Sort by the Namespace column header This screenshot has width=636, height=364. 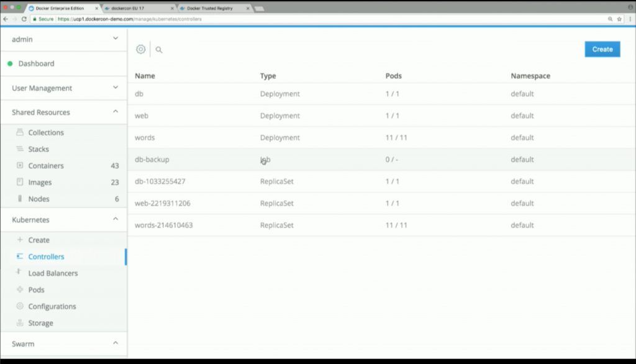530,76
